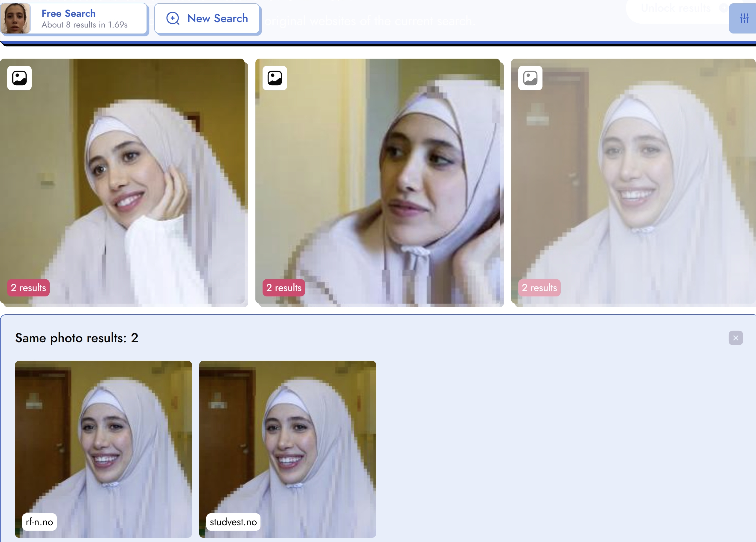Click the 'Same photo results: 2' heading
756x542 pixels.
point(77,338)
